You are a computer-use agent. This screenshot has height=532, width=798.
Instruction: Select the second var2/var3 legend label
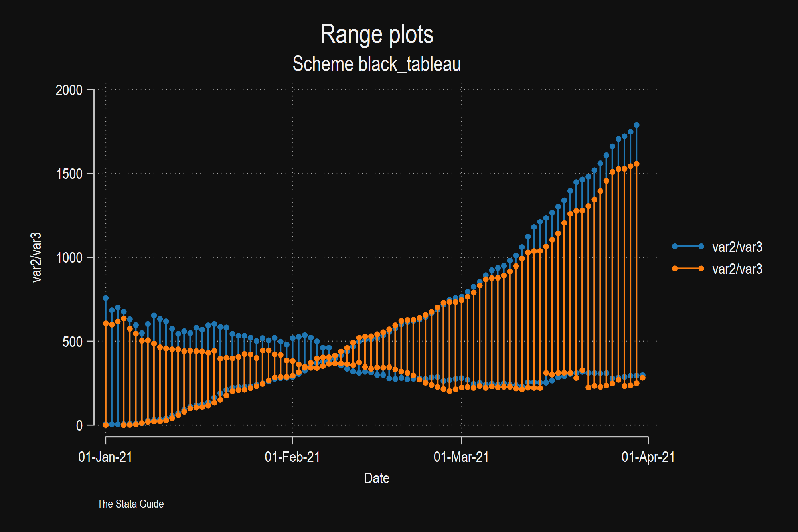tap(737, 269)
